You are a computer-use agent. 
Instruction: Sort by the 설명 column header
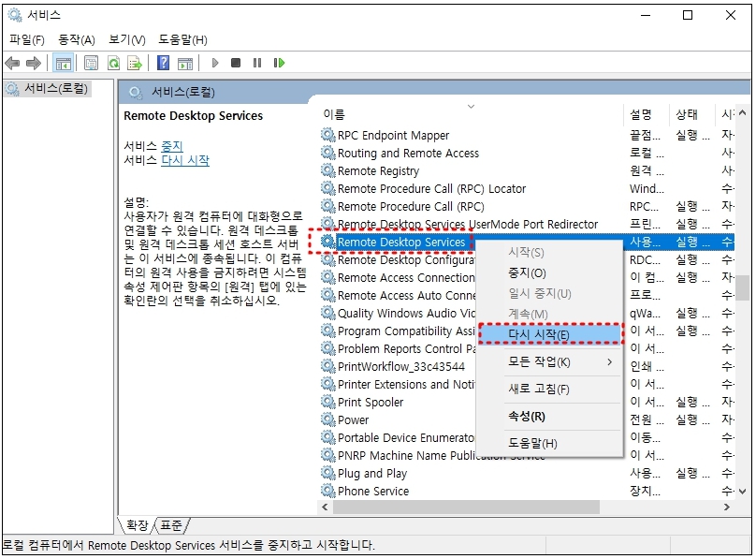click(647, 114)
